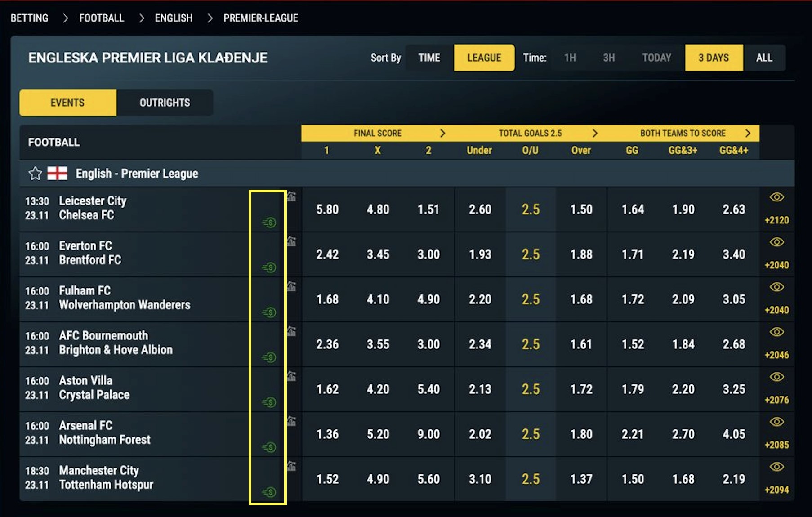Image resolution: width=812 pixels, height=517 pixels.
Task: Select GG&3+ odds 2.09 for Fulham match
Action: (683, 299)
